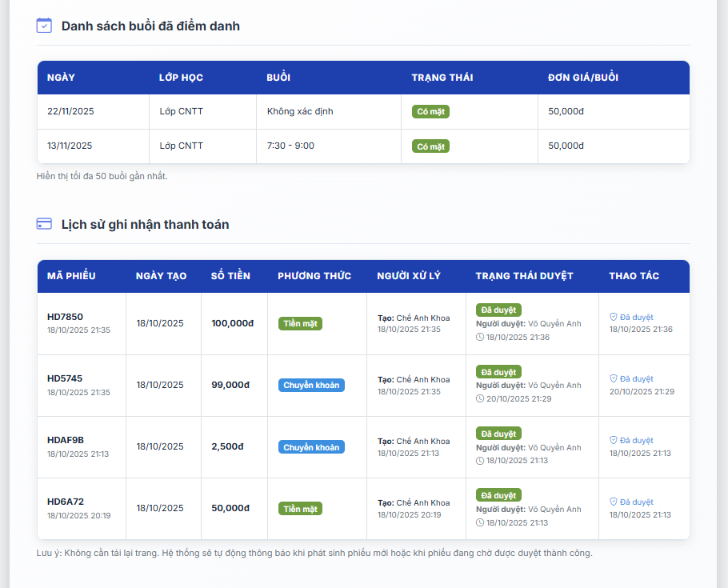The image size is (728, 588).
Task: Click the clock icon in HD5745 approval status
Action: point(480,398)
